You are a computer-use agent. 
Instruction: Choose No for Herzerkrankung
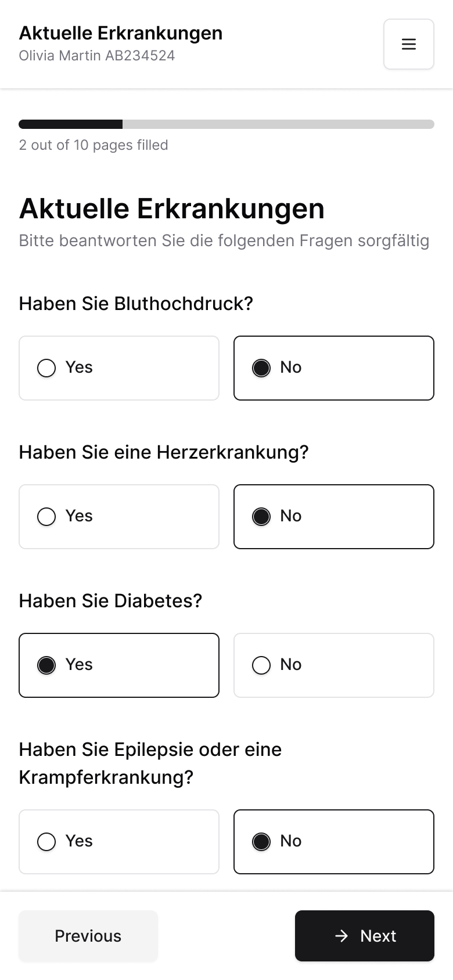coord(333,517)
